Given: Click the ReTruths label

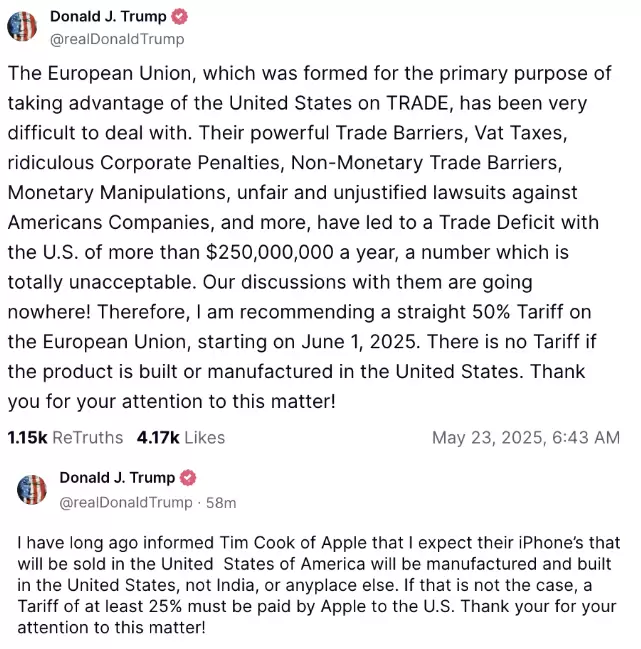Looking at the screenshot, I should click(x=88, y=437).
